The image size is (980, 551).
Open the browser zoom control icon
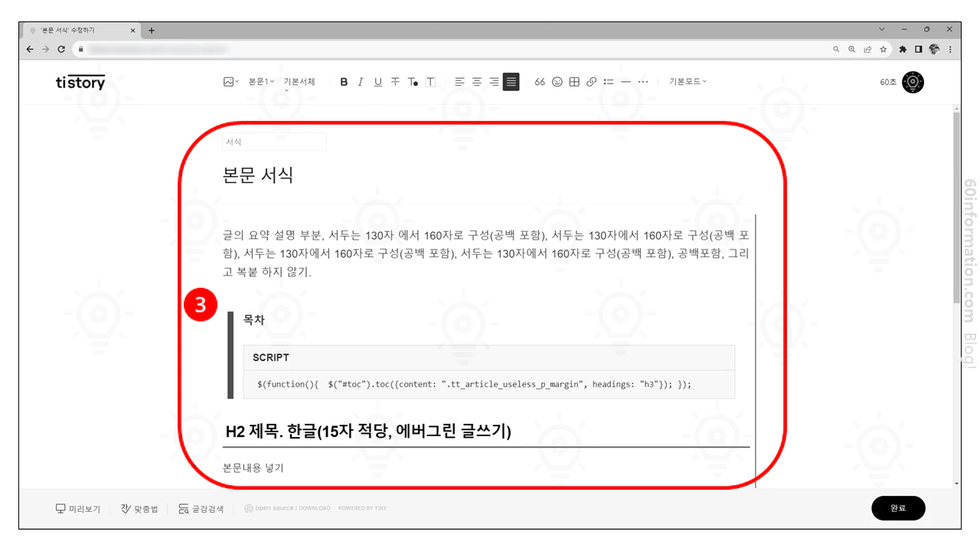(852, 49)
